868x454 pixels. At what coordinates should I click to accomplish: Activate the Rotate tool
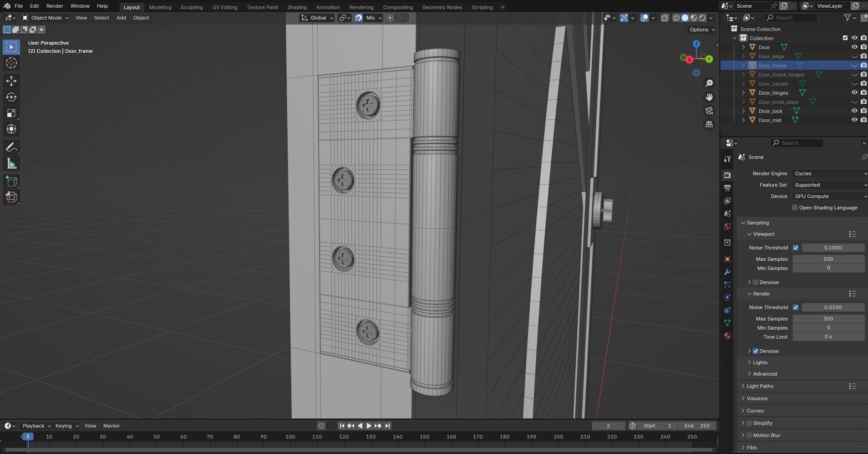pos(11,97)
